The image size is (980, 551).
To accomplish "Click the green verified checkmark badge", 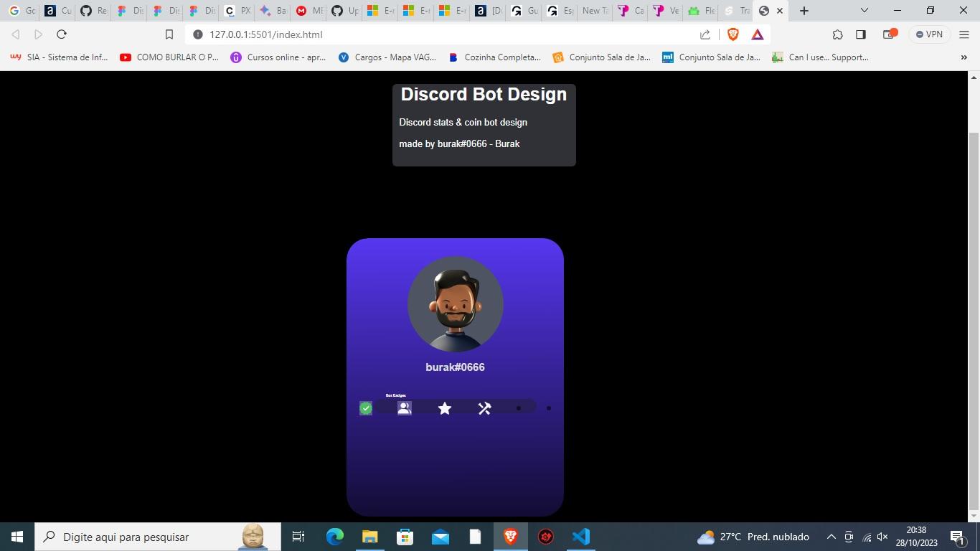I will click(x=366, y=408).
